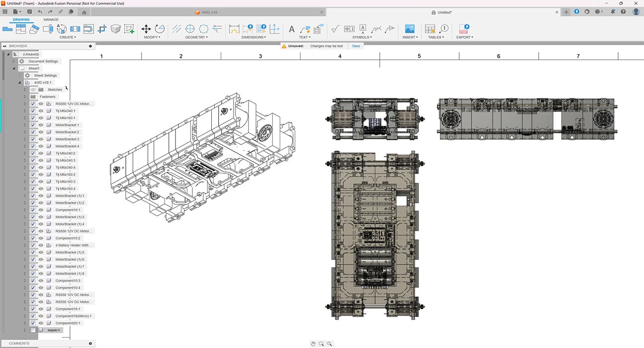
Task: Click the Save link in unsaved warning
Action: (x=356, y=46)
